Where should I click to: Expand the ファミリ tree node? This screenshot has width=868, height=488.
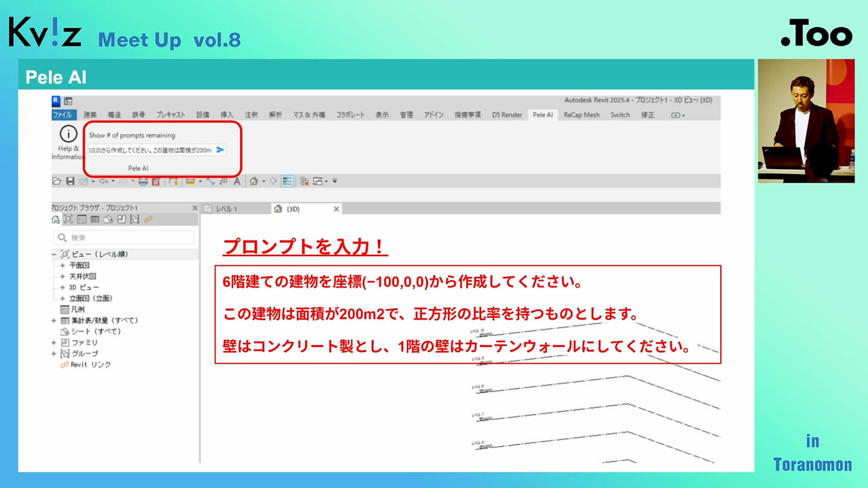[x=54, y=342]
